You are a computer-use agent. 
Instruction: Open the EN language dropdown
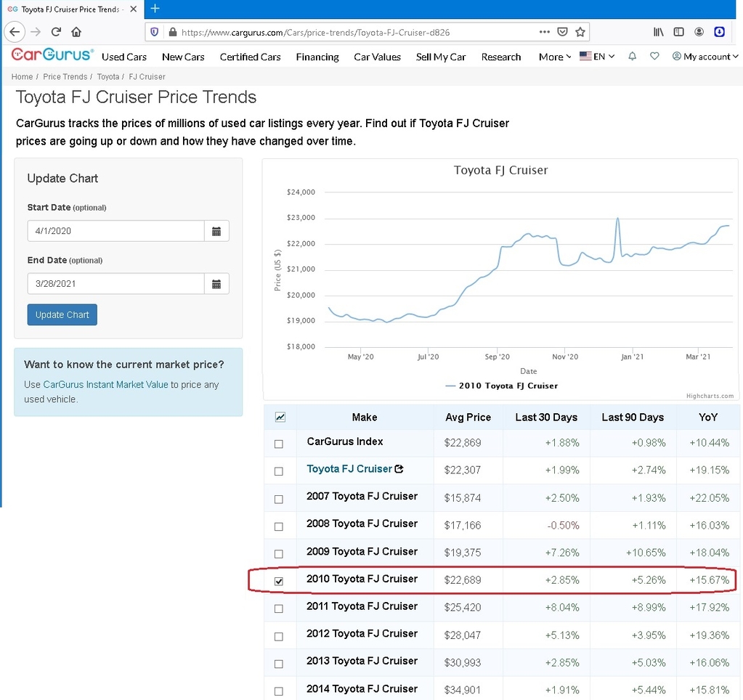597,57
